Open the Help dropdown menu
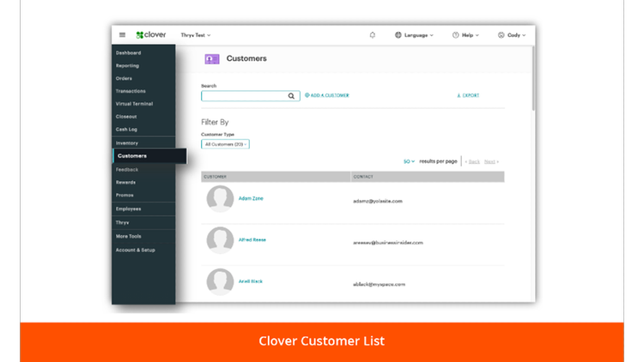644x362 pixels. [471, 35]
